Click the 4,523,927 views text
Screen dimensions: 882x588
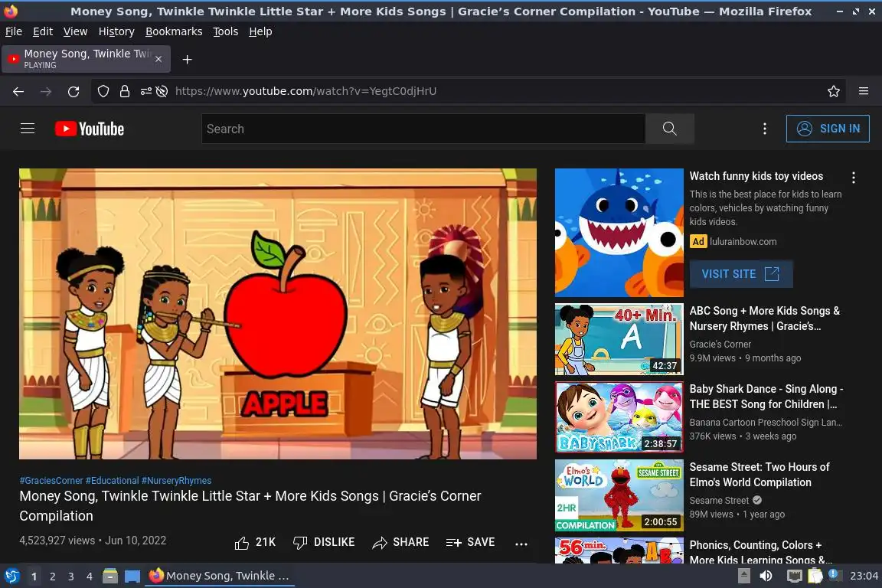point(57,541)
